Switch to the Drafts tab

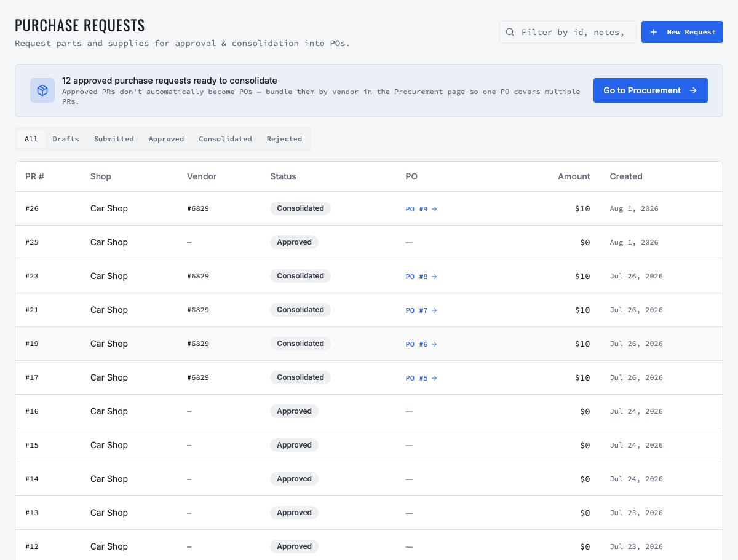[66, 139]
